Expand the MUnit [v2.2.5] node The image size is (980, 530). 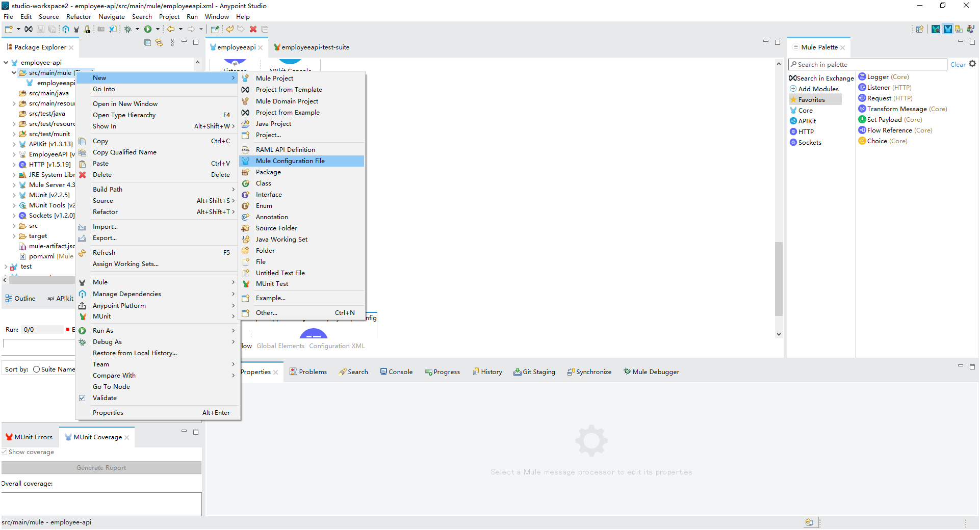14,195
